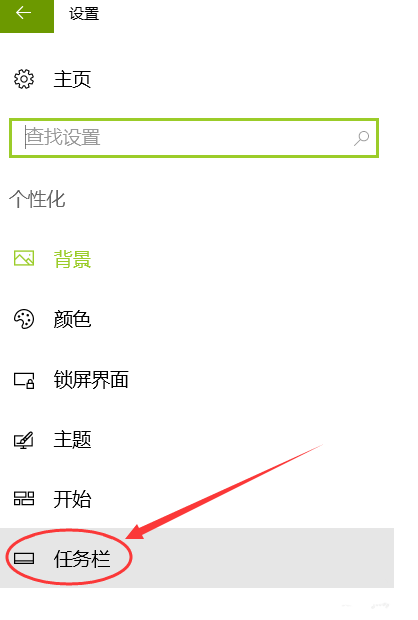
Task: Click the gear icon beside 主页
Action: pos(24,79)
